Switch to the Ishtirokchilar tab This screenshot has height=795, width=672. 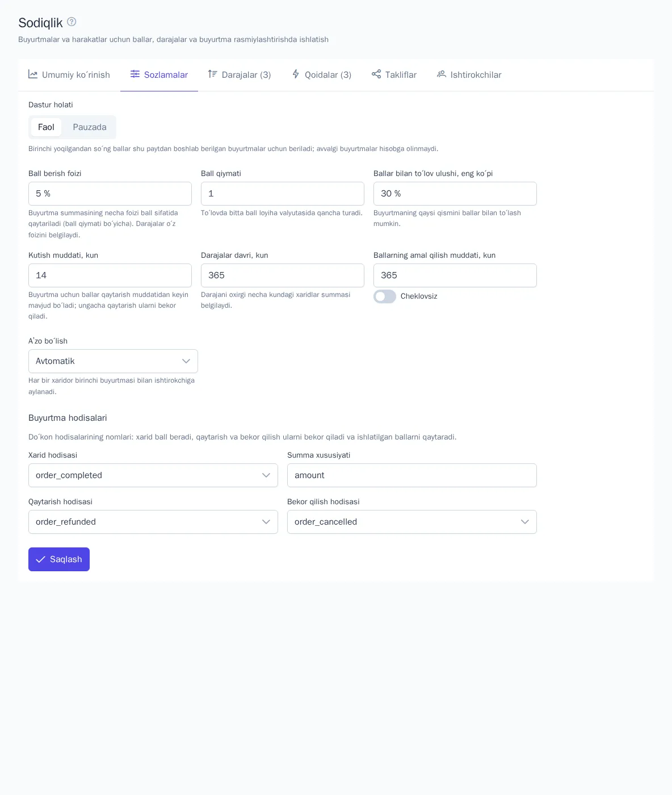coord(469,75)
